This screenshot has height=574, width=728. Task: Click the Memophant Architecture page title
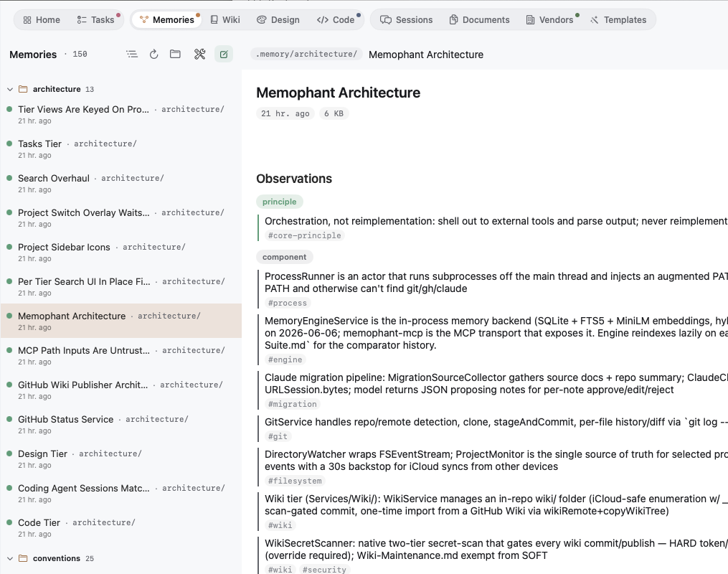[338, 93]
